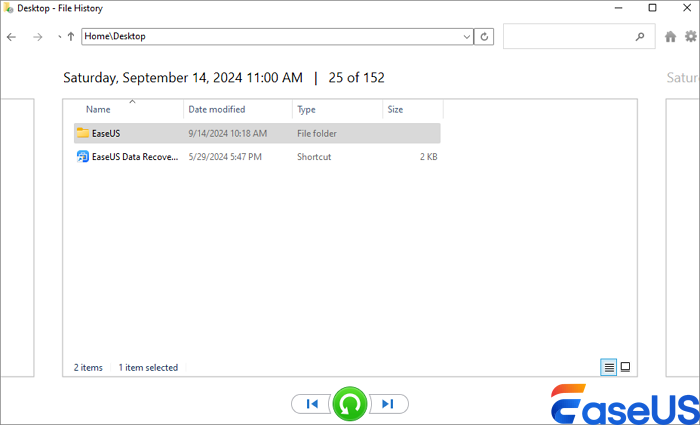This screenshot has width=700, height=425.
Task: Click the date 5/29/2024 5:47 PM
Action: (x=225, y=157)
